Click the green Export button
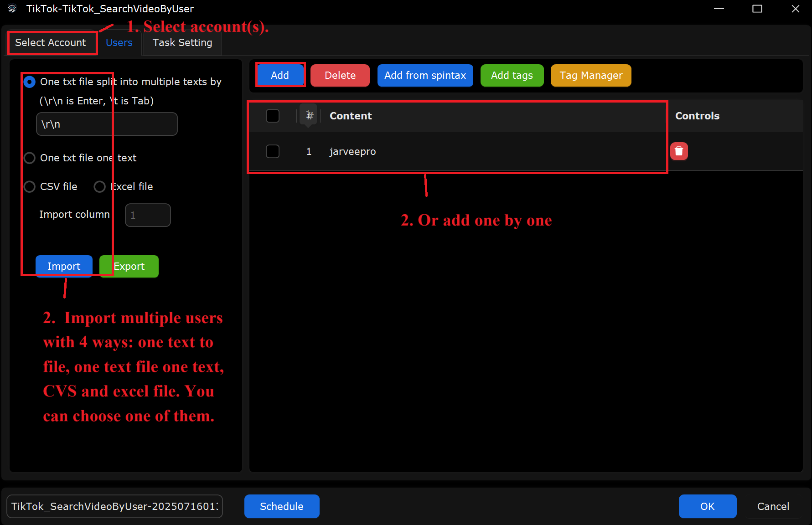 click(129, 267)
